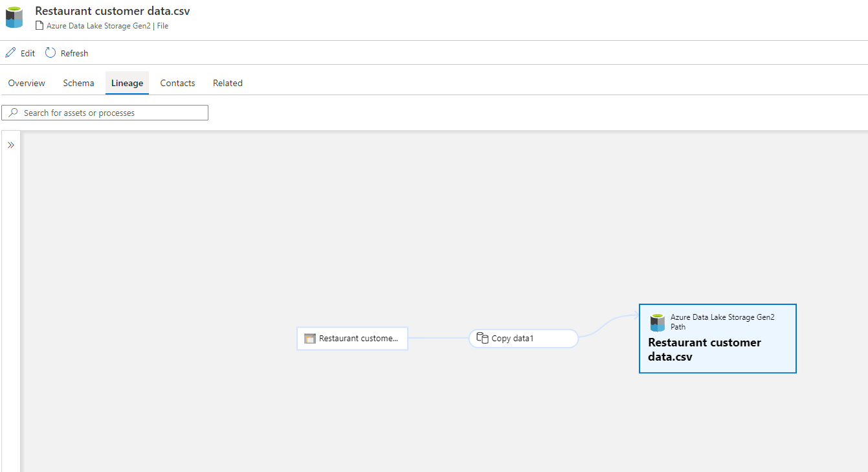The width and height of the screenshot is (868, 472).
Task: Open the Related tab
Action: 228,83
